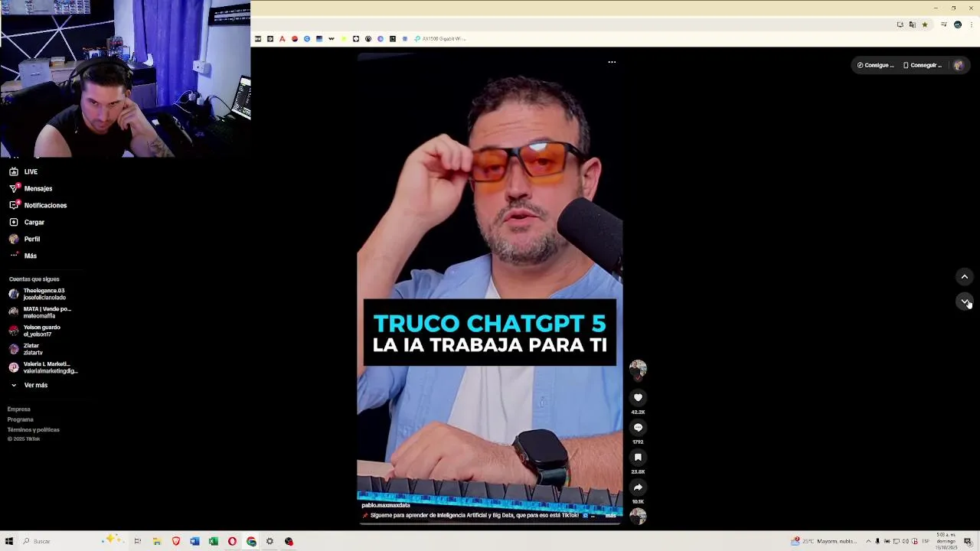Click the Cargar upload option
The image size is (980, 551).
coord(27,222)
